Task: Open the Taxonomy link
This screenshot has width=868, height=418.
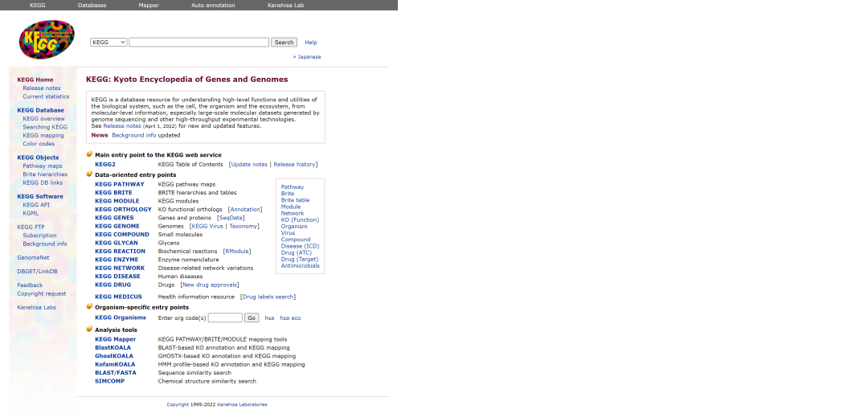Action: [243, 226]
